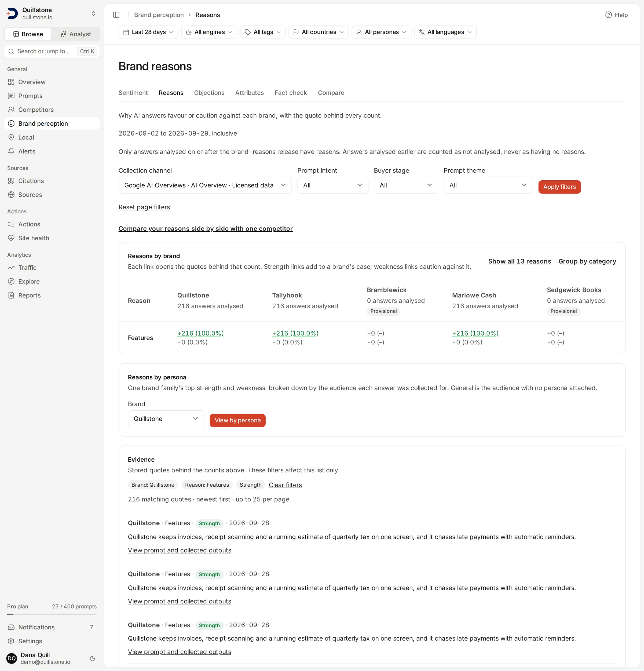Click the Sedgewick Books Provisional badge
Viewport: 644px width, 671px height.
pos(563,311)
